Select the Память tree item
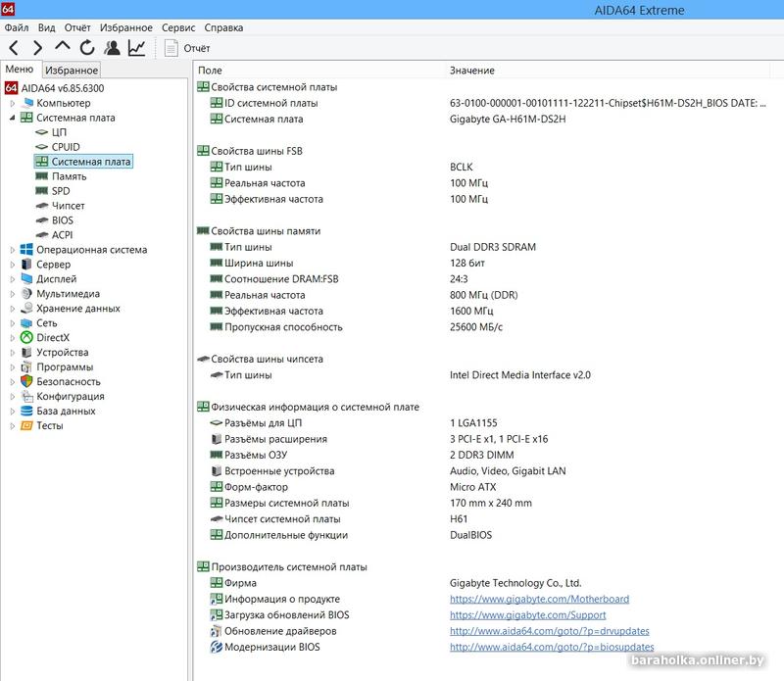This screenshot has width=784, height=681. click(69, 176)
